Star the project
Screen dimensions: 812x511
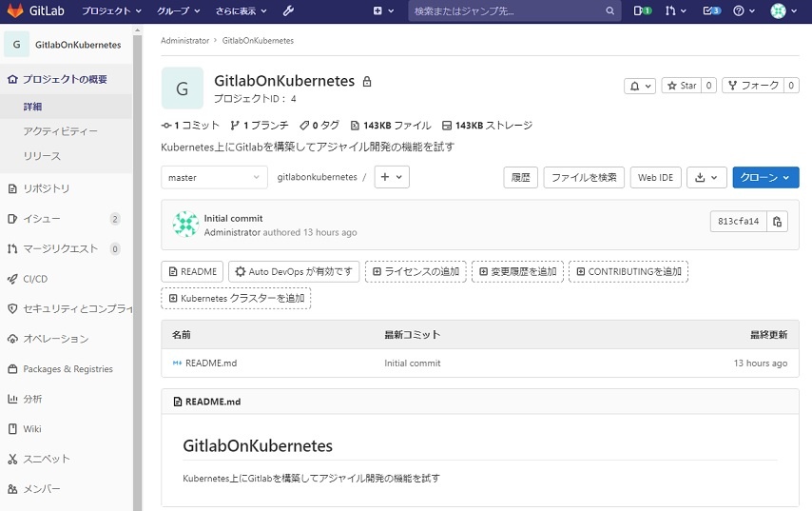(683, 86)
